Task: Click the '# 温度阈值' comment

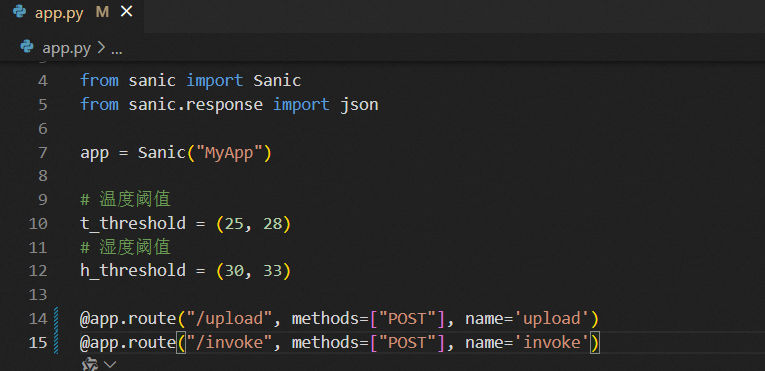Action: [125, 200]
